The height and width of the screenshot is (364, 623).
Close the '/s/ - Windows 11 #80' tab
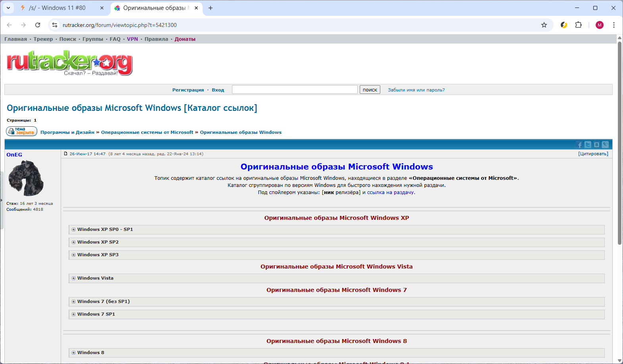[x=102, y=8]
